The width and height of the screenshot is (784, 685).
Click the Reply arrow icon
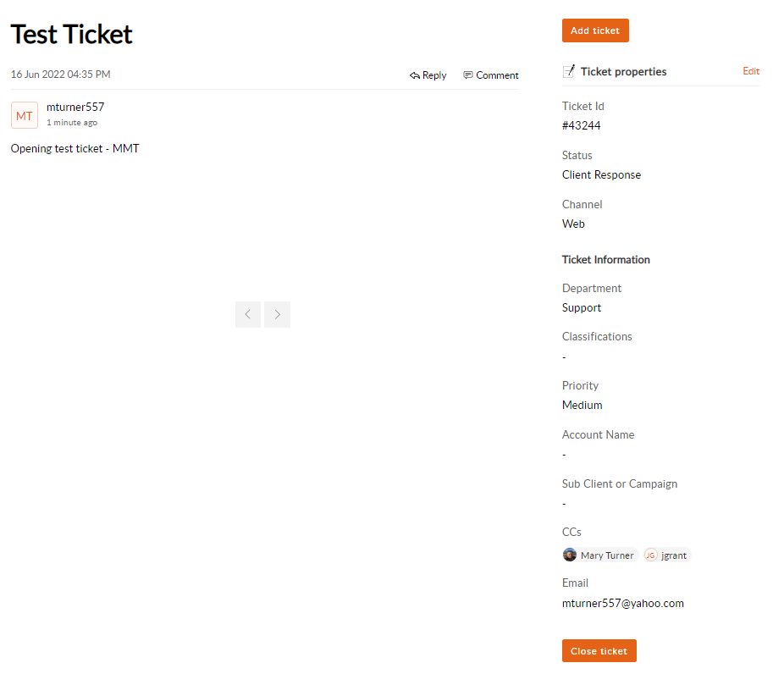(415, 75)
